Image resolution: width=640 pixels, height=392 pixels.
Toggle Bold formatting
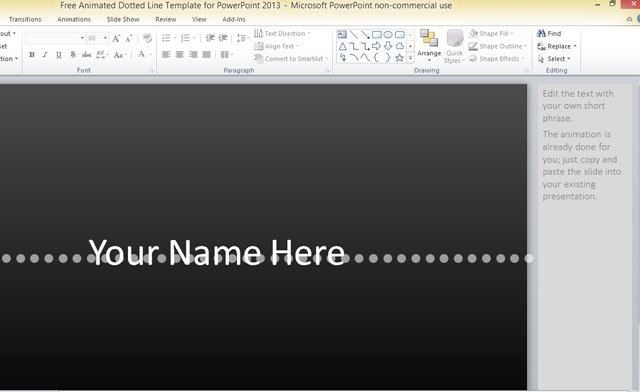coord(32,55)
